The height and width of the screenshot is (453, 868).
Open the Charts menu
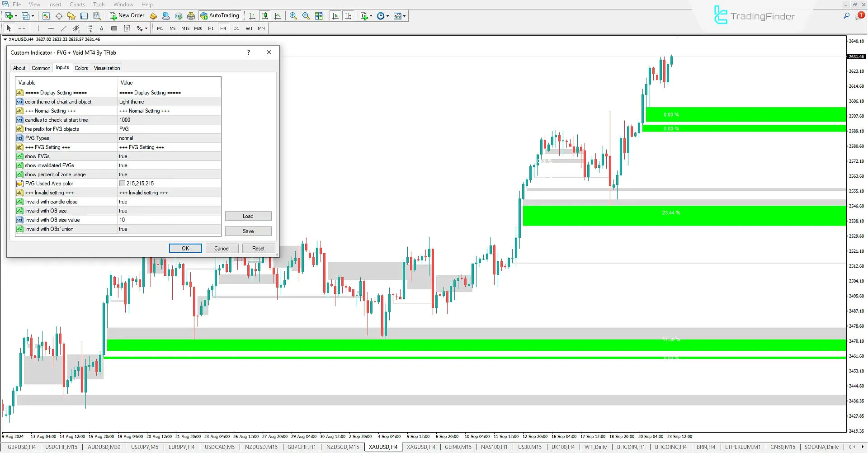pos(77,4)
